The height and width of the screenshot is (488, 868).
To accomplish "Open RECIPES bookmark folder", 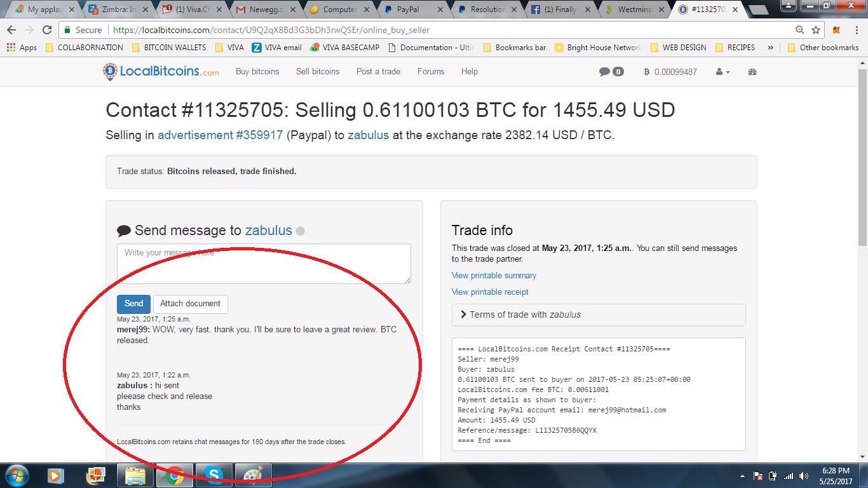I will (735, 48).
